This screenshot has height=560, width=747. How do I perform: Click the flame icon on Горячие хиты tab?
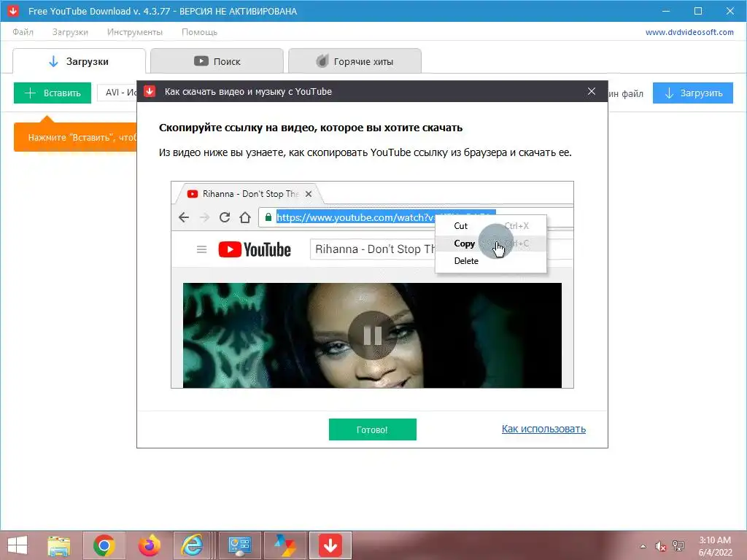coord(322,61)
